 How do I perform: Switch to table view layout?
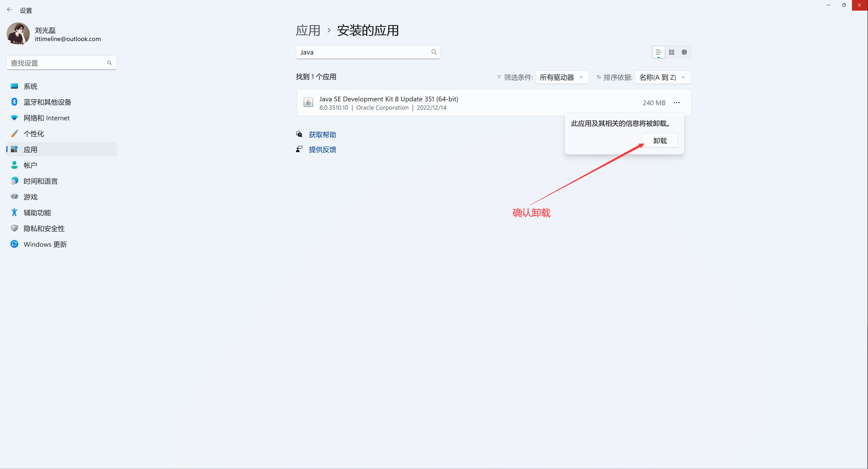684,52
